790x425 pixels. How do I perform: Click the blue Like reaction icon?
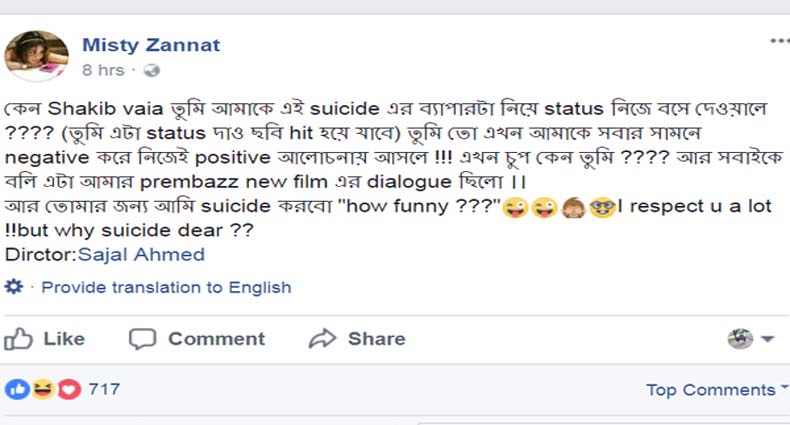click(17, 389)
